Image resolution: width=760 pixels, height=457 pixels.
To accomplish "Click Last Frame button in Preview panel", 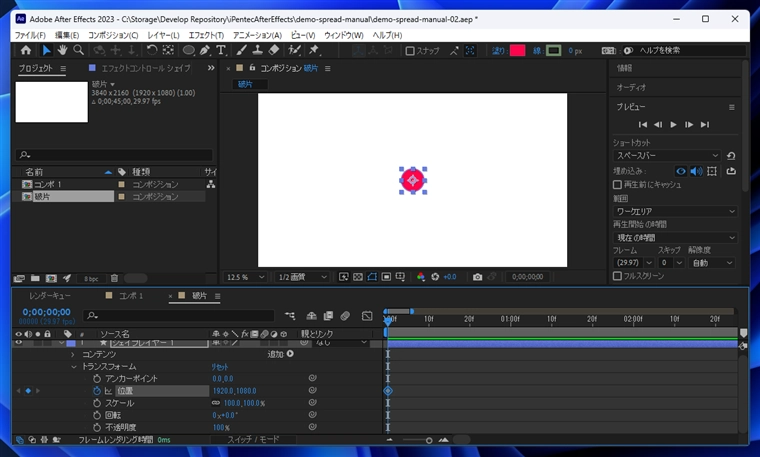I will coord(705,125).
